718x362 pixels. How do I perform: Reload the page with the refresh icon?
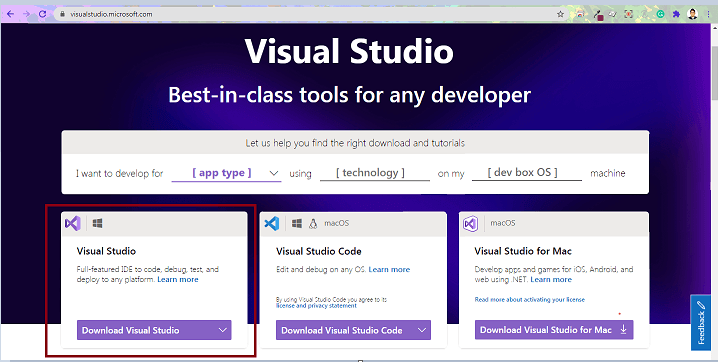click(42, 14)
